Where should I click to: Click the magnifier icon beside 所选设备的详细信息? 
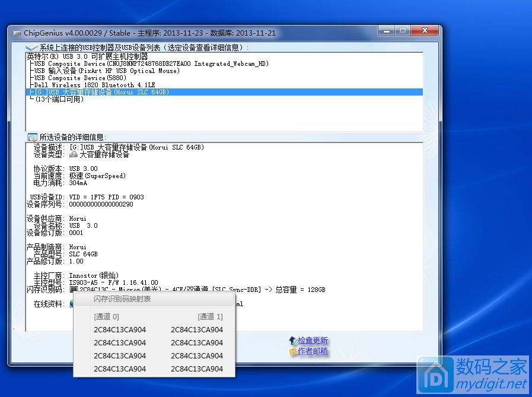click(33, 137)
